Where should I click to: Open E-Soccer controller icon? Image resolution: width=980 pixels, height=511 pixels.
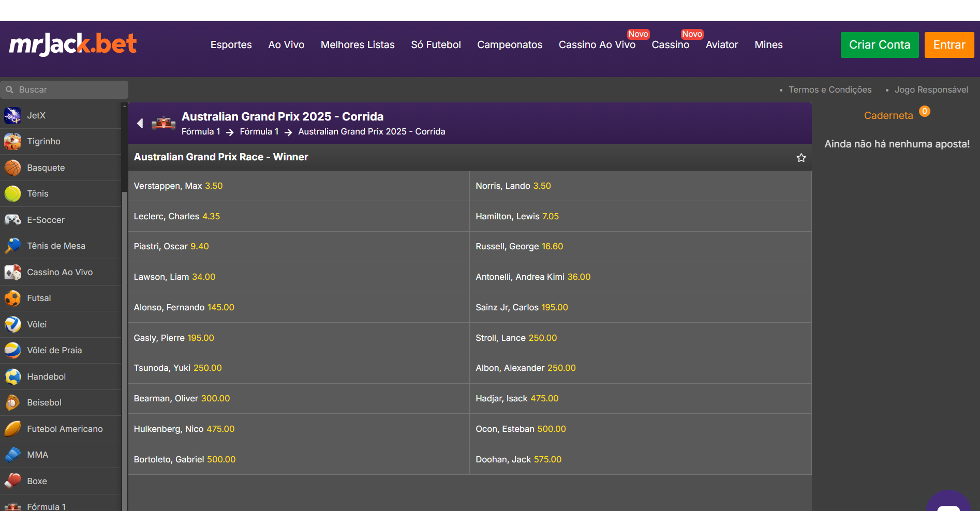point(12,220)
